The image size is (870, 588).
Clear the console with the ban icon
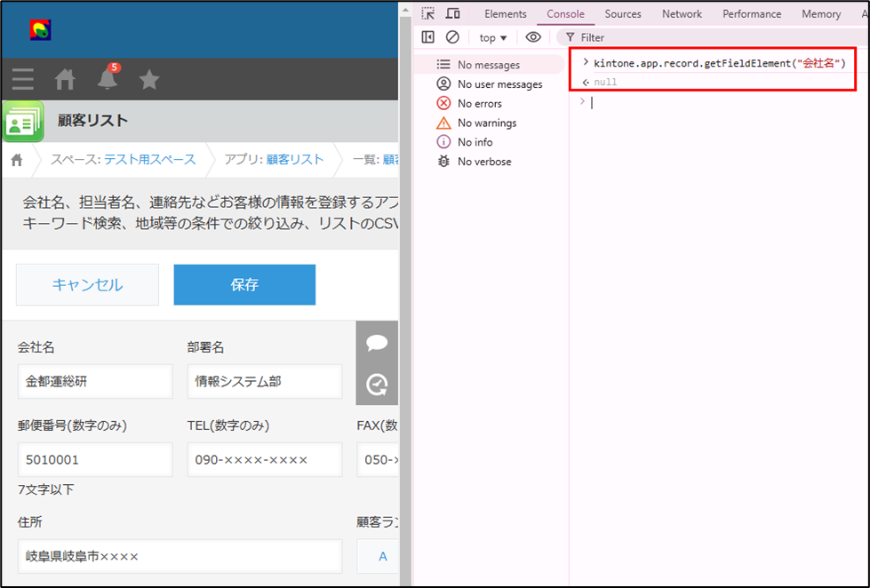point(452,37)
